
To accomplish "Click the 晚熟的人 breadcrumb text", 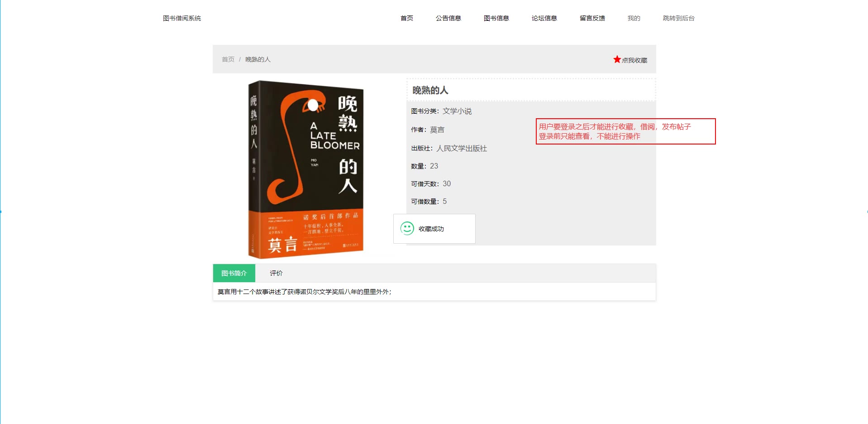I will (258, 59).
